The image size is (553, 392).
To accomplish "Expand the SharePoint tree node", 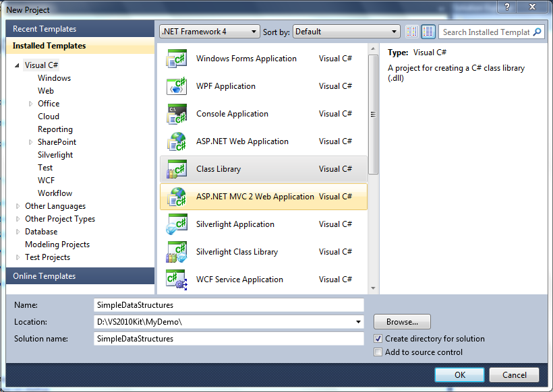I will (30, 142).
